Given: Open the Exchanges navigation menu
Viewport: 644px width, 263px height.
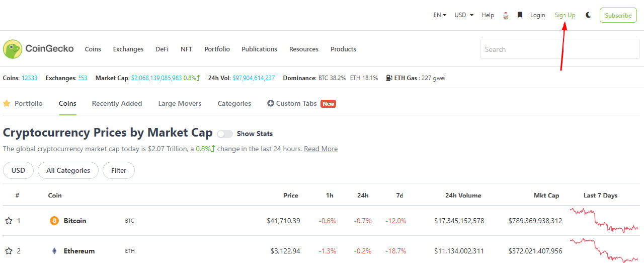Looking at the screenshot, I should [128, 49].
